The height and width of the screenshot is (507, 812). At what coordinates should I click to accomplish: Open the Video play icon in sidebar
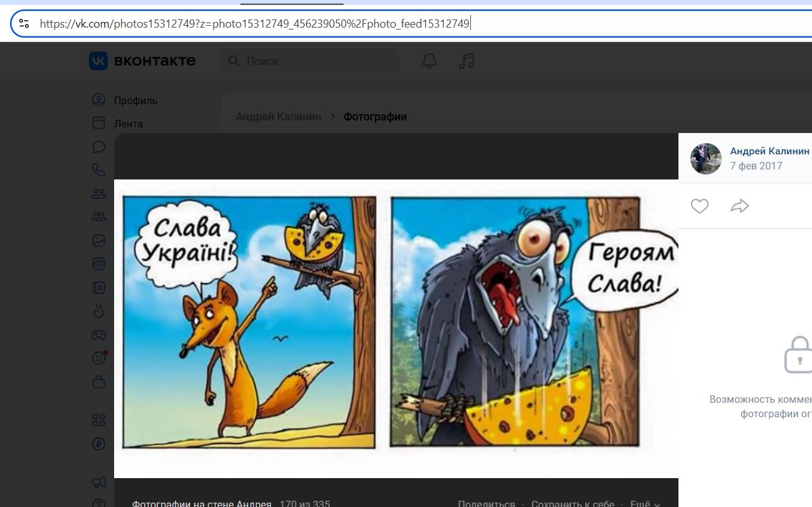click(x=98, y=287)
